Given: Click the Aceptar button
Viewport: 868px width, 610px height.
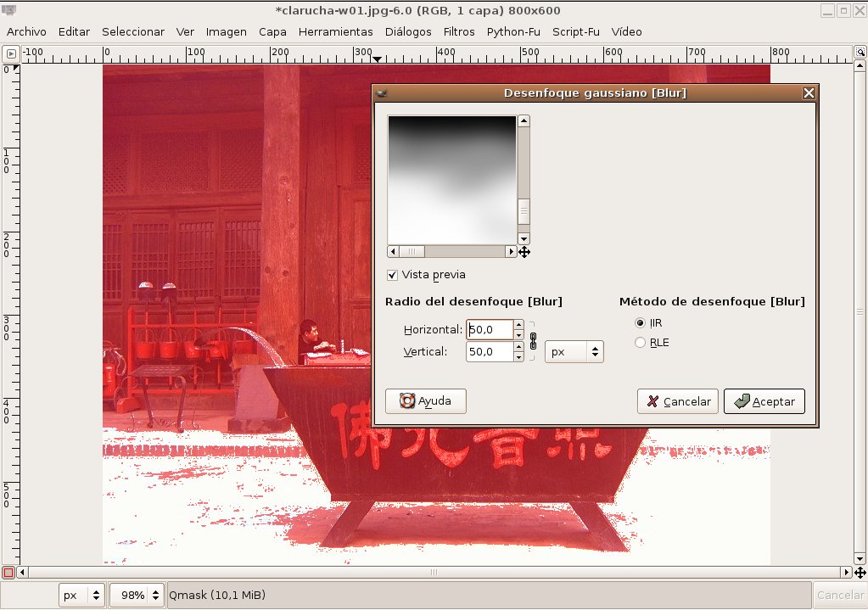Looking at the screenshot, I should click(764, 401).
